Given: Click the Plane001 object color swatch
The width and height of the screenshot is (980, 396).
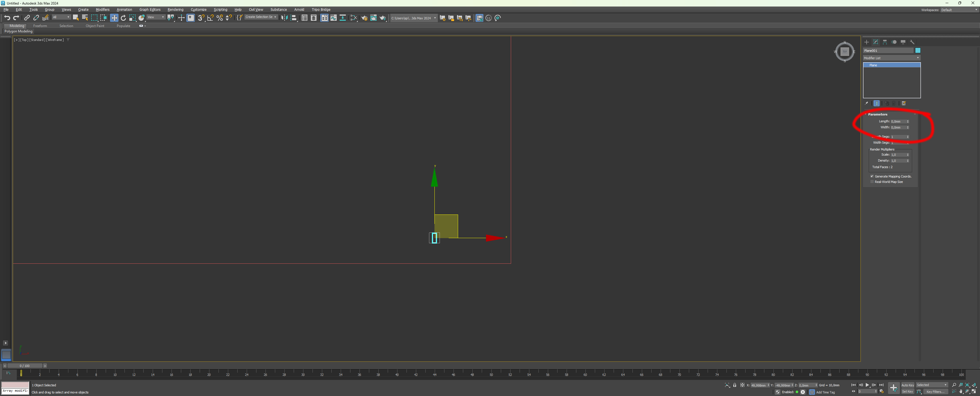Looking at the screenshot, I should pos(918,51).
